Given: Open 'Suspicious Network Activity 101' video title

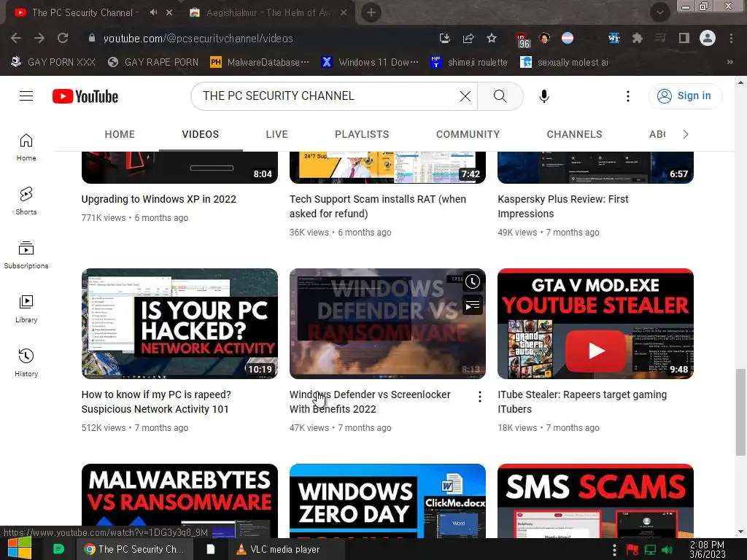Looking at the screenshot, I should tap(156, 402).
